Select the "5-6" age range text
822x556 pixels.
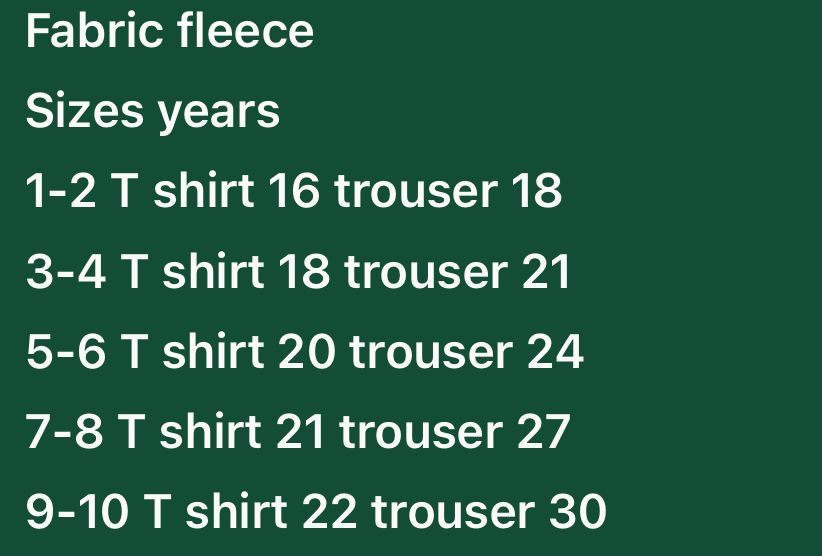(65, 351)
